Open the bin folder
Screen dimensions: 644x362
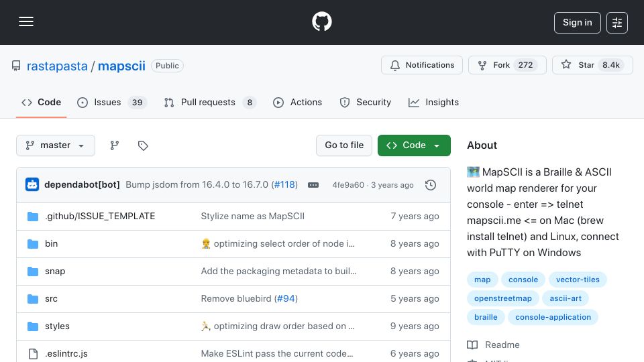(52, 244)
